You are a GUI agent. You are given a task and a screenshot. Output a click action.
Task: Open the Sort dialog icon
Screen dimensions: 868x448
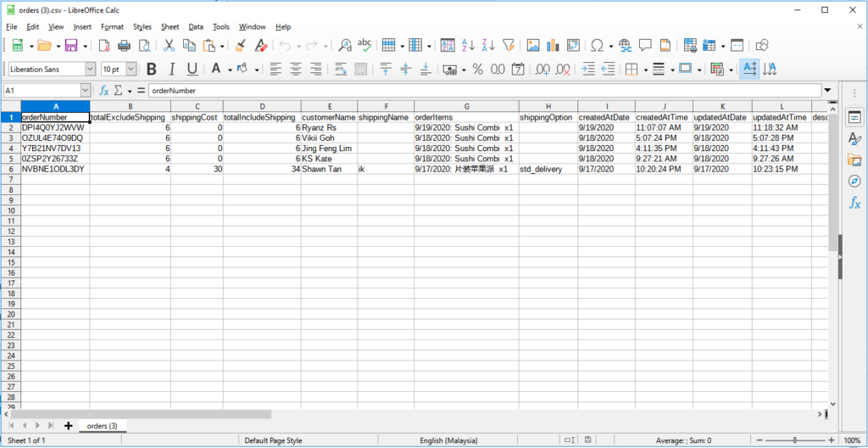click(448, 46)
